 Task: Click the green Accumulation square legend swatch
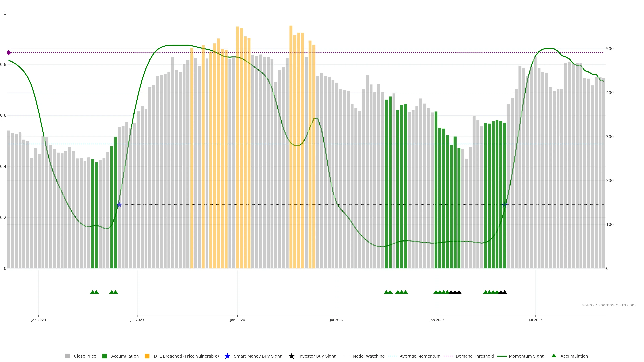(x=104, y=356)
